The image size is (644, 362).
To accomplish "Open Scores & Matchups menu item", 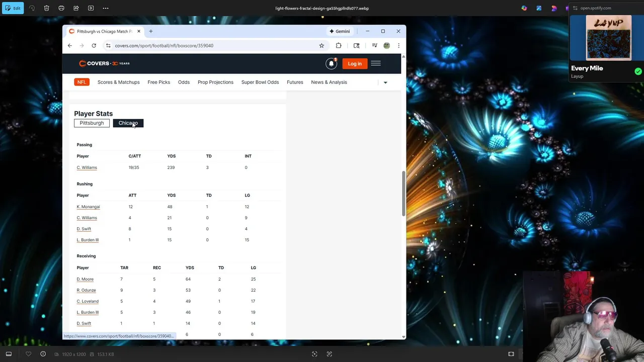I will (x=119, y=82).
